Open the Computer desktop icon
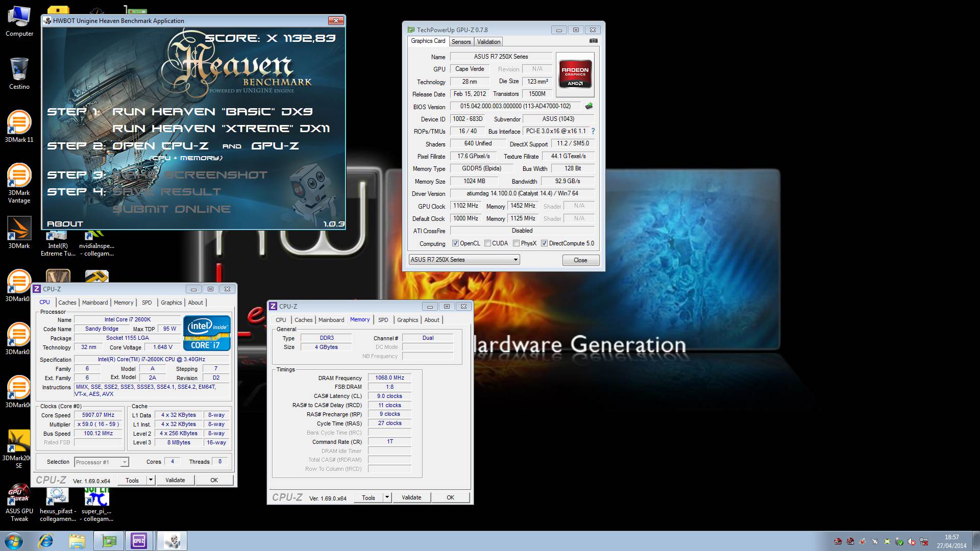The image size is (980, 551). (x=19, y=20)
